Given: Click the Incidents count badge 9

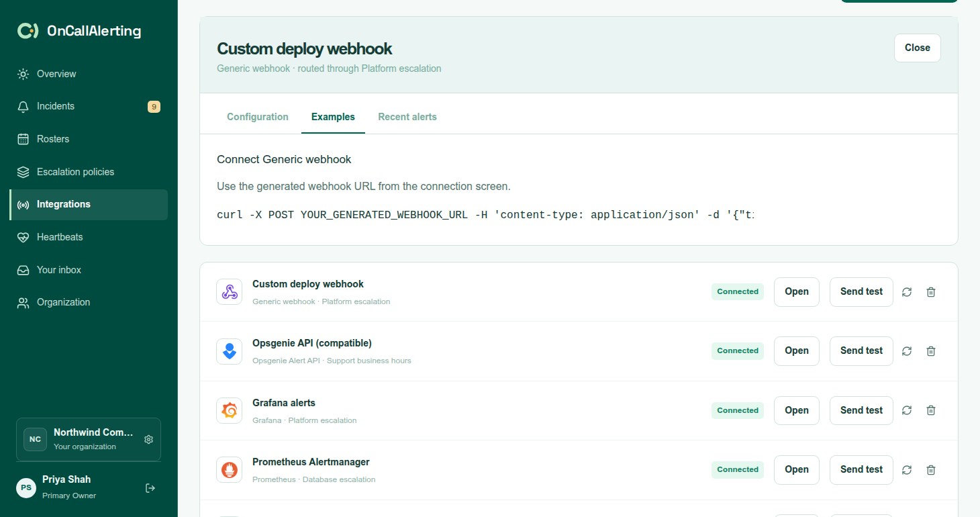Looking at the screenshot, I should 154,106.
